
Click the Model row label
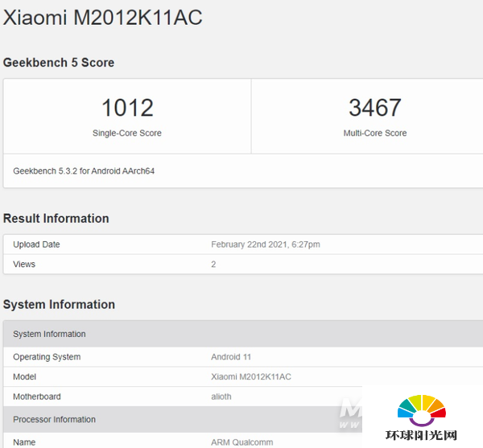coord(25,377)
